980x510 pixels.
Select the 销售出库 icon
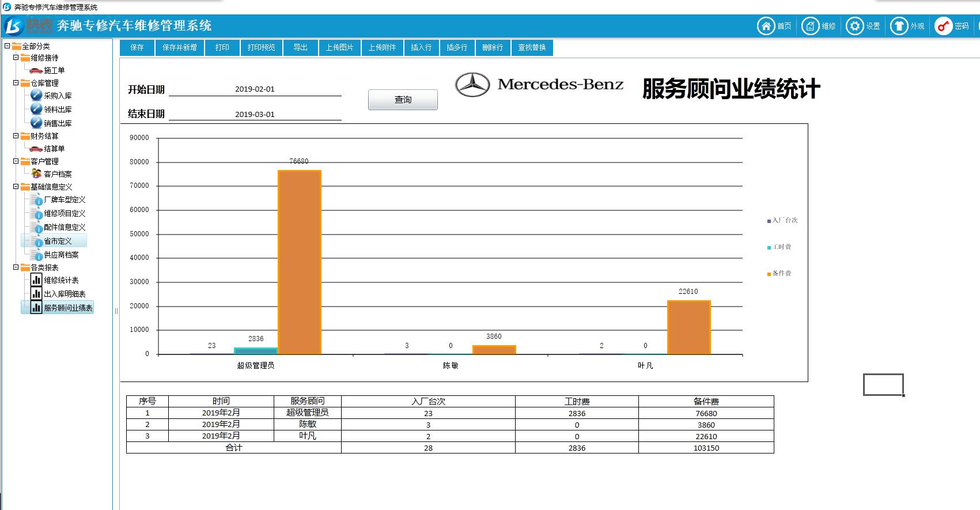click(36, 123)
